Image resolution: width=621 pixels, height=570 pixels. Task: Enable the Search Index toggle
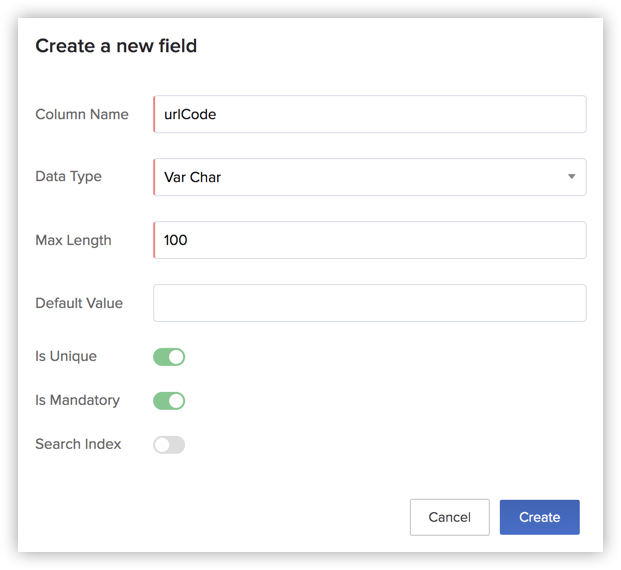click(169, 445)
